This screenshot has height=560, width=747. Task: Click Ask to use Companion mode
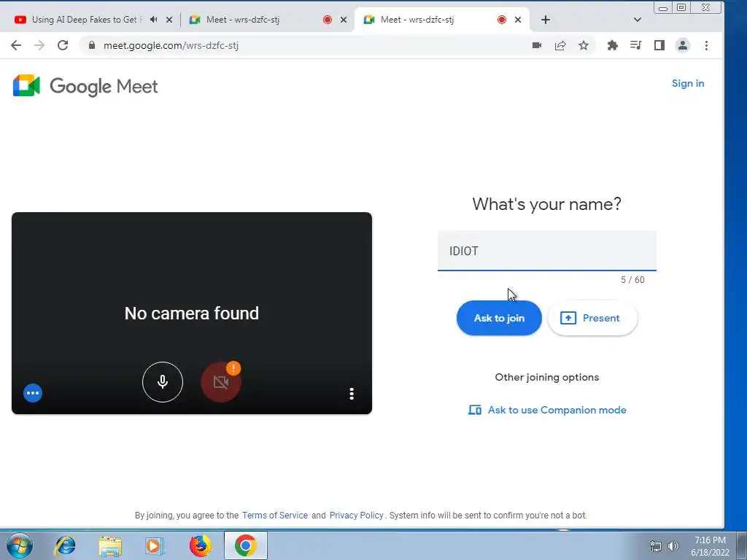point(547,410)
